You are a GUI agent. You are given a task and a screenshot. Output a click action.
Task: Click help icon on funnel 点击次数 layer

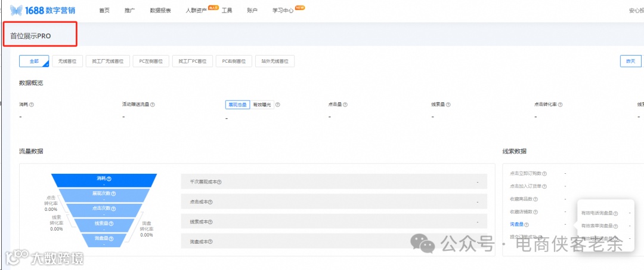click(113, 208)
